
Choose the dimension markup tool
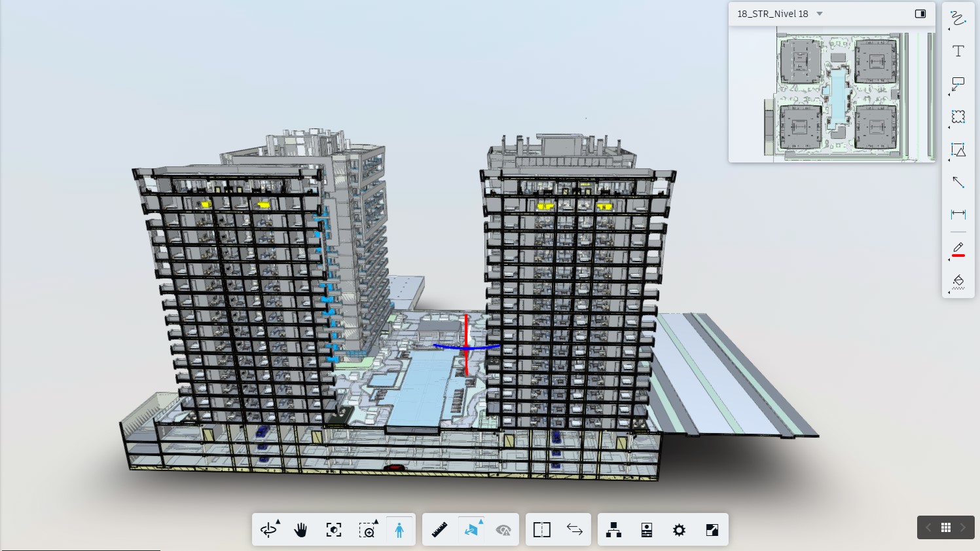coord(958,214)
